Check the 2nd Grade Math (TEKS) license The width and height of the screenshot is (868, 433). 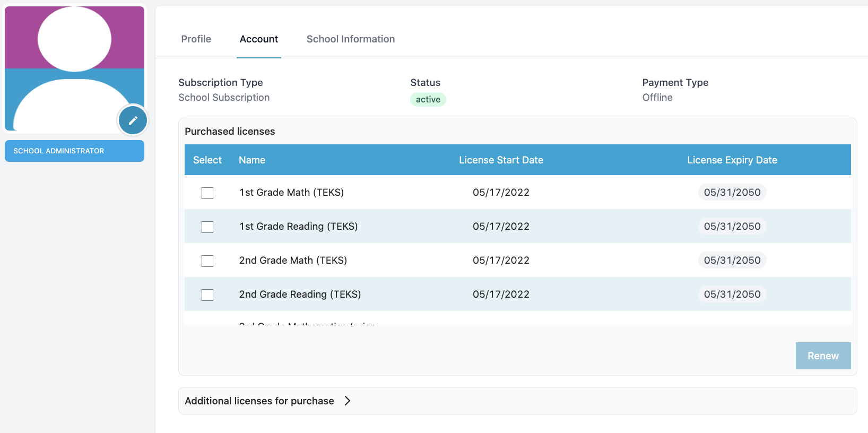click(207, 261)
